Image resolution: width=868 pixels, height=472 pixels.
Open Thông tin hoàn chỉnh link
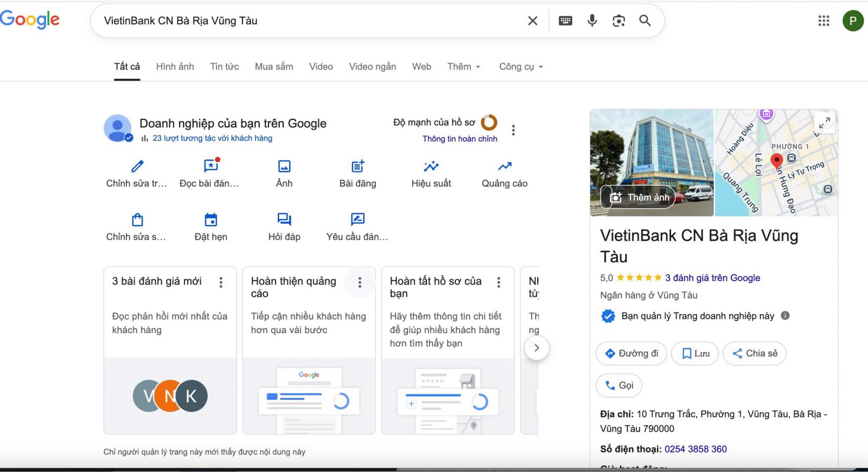coord(460,139)
